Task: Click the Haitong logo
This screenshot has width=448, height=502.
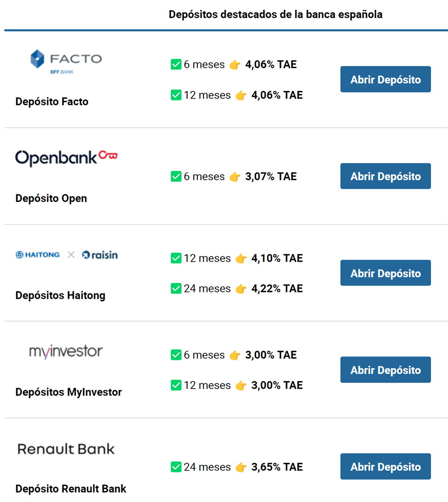Action: pos(38,255)
